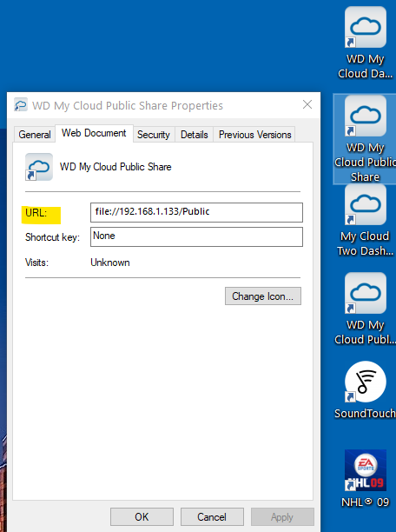
Task: Select the Web Document tab
Action: coord(94,133)
